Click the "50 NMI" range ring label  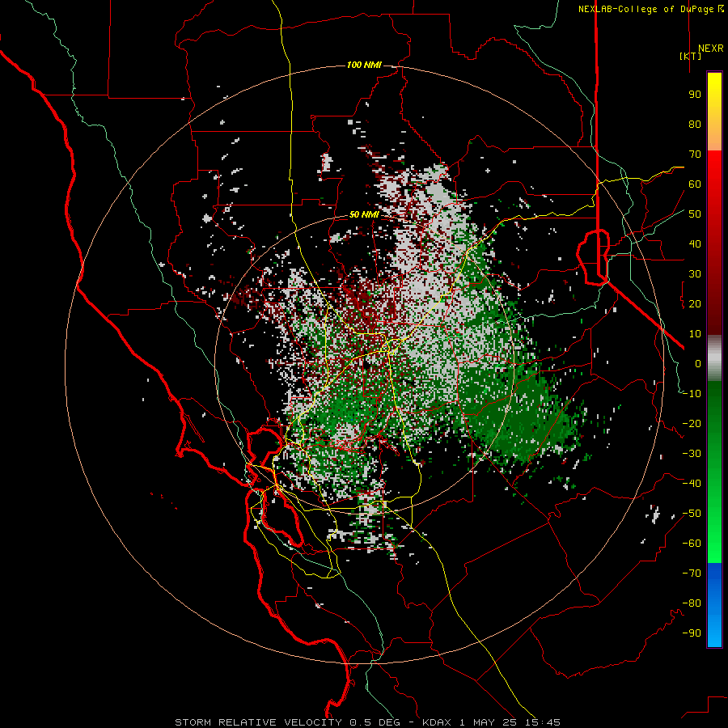pyautogui.click(x=364, y=214)
